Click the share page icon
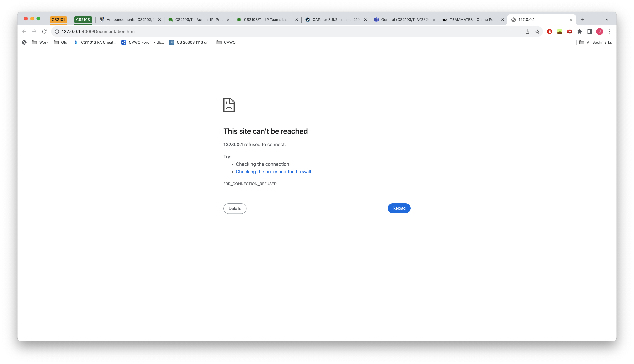The width and height of the screenshot is (634, 364). (527, 32)
